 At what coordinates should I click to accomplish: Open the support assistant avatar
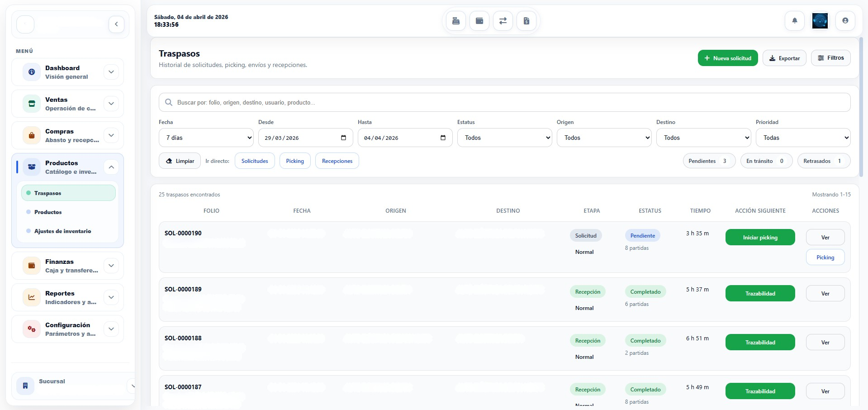pos(820,21)
